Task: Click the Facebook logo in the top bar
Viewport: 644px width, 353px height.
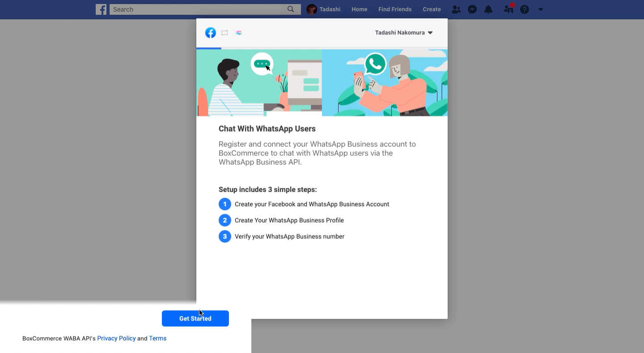Action: point(101,9)
